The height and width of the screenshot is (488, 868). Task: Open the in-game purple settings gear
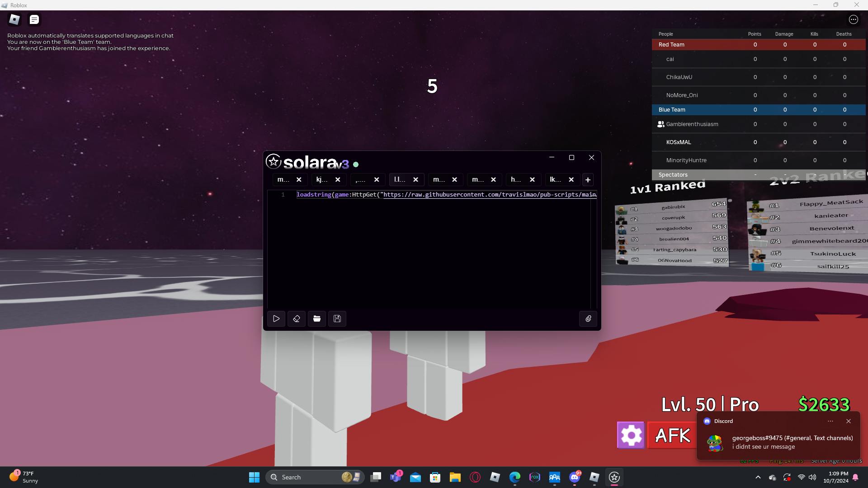[x=631, y=435]
